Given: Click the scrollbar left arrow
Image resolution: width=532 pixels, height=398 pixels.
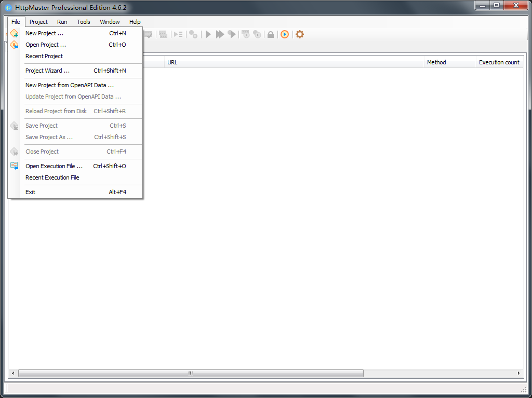Looking at the screenshot, I should tap(13, 373).
